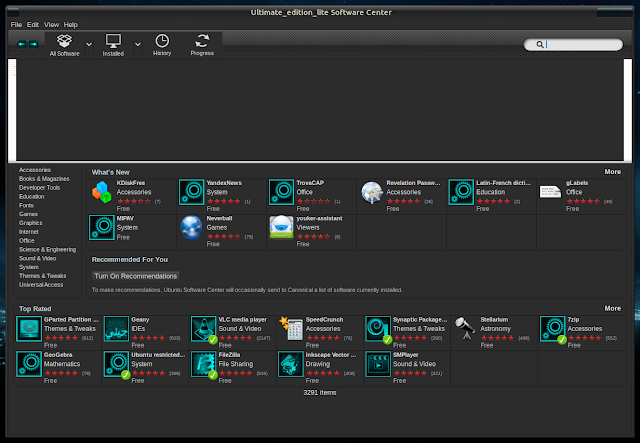Open the Edit menu

tap(33, 24)
